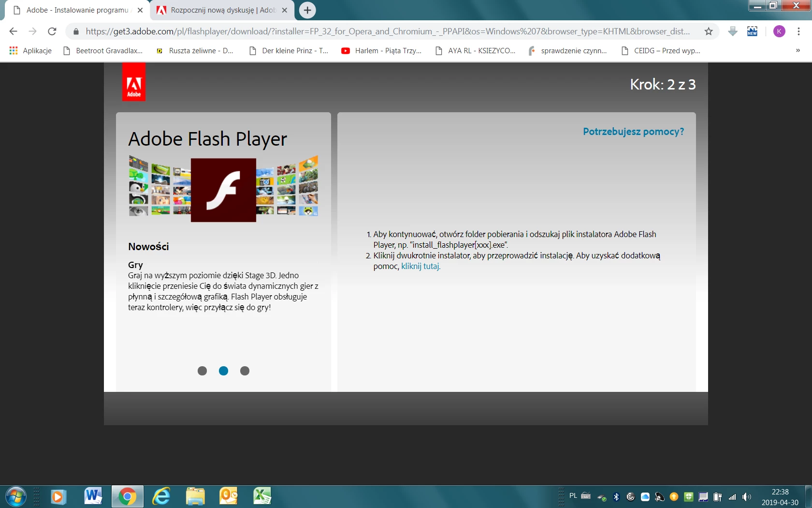The width and height of the screenshot is (812, 508).
Task: Click the safely remove hardware tray icon
Action: 602,497
